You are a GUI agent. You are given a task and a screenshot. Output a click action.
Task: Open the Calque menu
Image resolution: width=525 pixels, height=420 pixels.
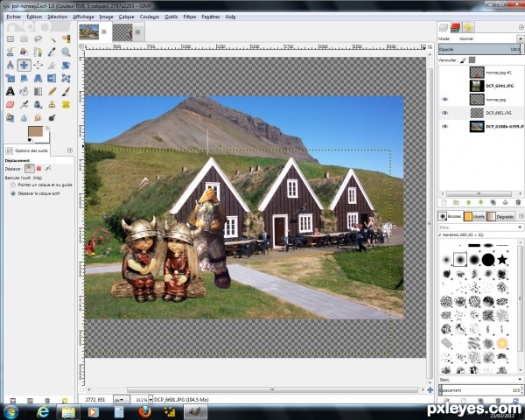126,17
